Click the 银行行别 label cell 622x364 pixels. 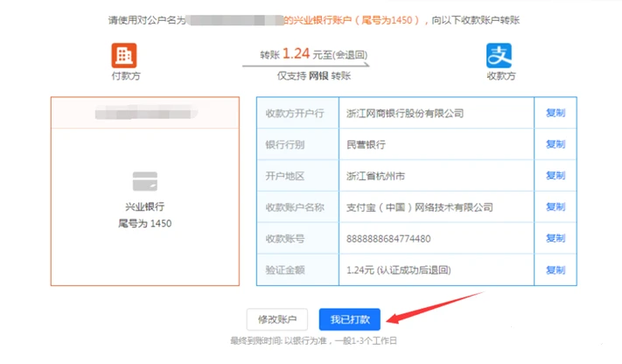[298, 144]
